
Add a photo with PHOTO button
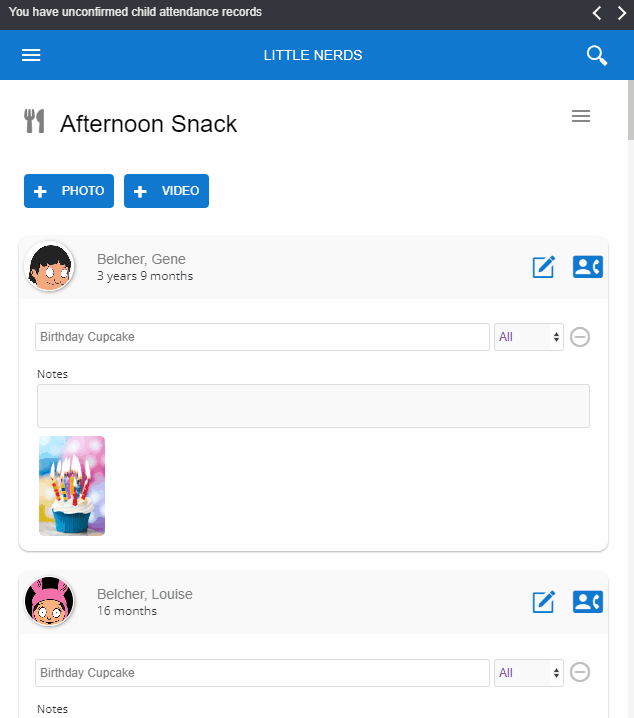click(69, 191)
